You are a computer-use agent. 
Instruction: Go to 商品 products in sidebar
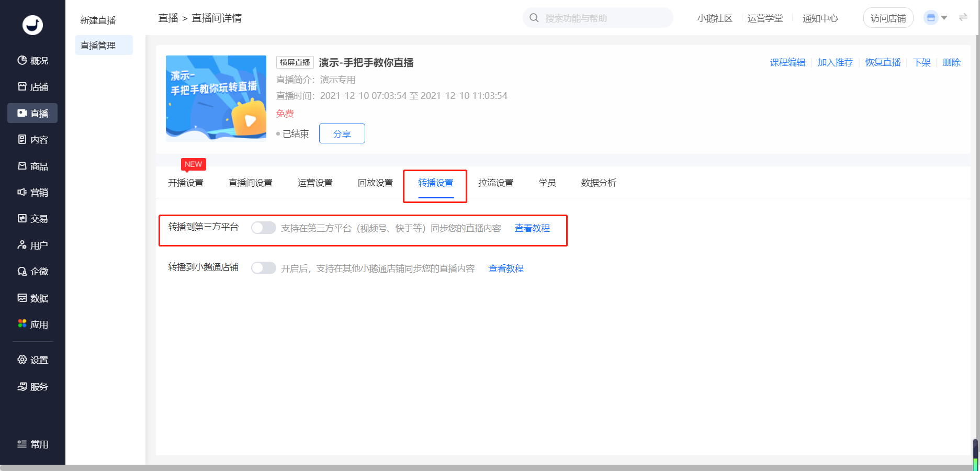pyautogui.click(x=32, y=166)
